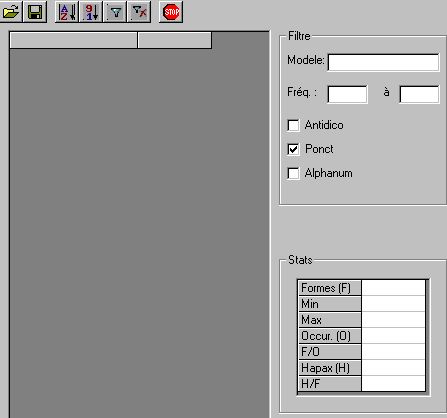
Task: Remove the filter with the crossed funnel icon
Action: (139, 12)
